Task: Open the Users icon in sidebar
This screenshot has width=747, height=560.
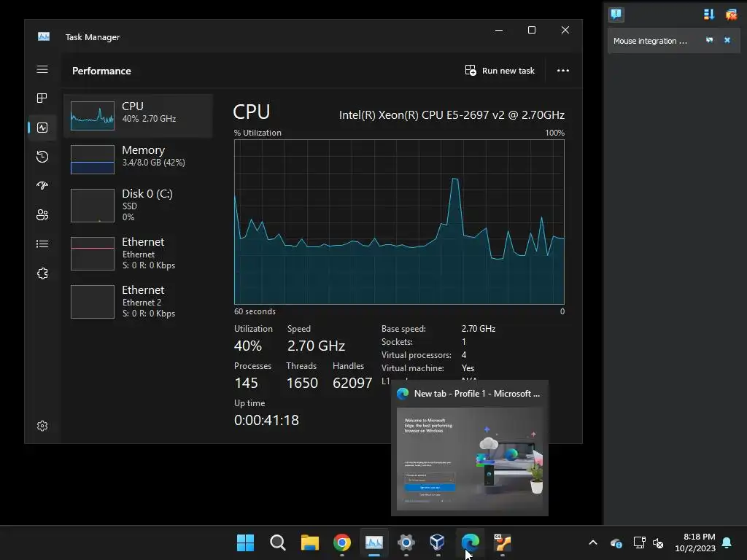Action: coord(42,215)
